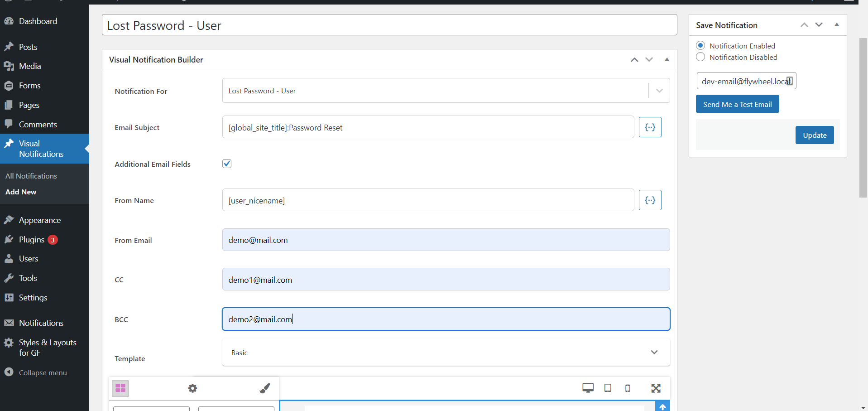This screenshot has height=411, width=868.
Task: Switch preview to desktop view
Action: 588,388
